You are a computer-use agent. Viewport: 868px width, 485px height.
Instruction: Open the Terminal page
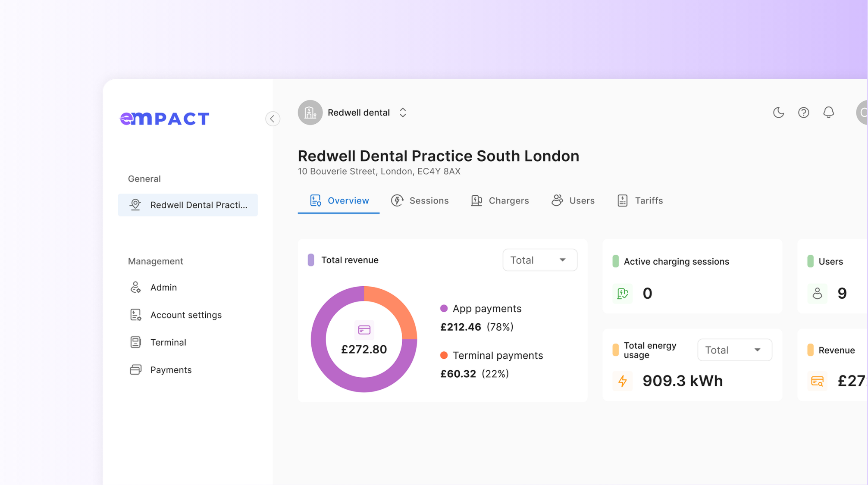[168, 342]
